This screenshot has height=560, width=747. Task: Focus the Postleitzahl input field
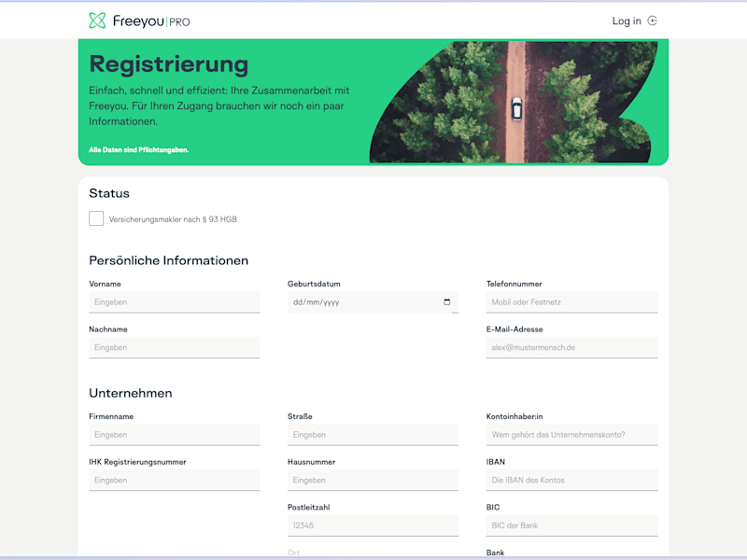tap(373, 525)
